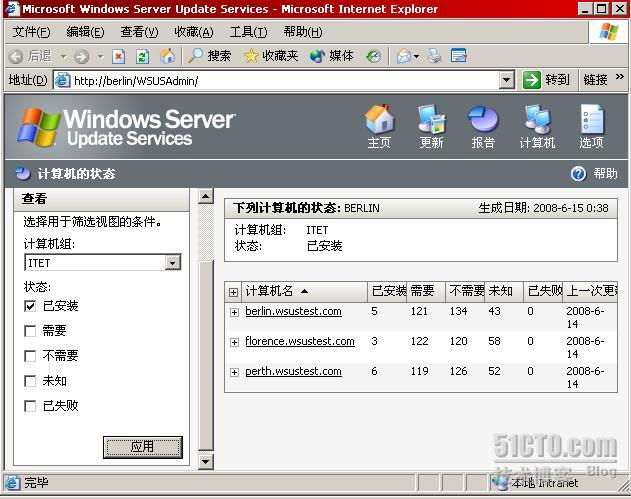Open the 工具(T) menu

click(x=248, y=32)
